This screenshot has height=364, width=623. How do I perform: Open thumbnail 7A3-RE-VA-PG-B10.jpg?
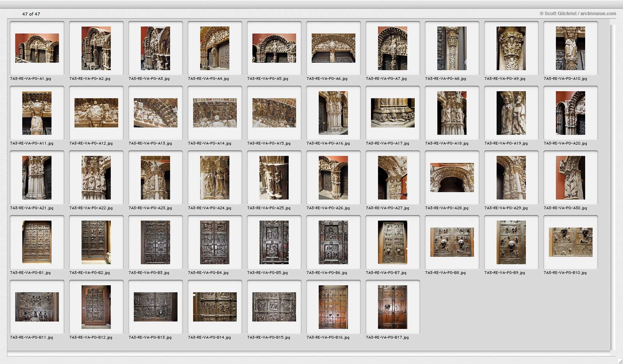[x=571, y=242]
